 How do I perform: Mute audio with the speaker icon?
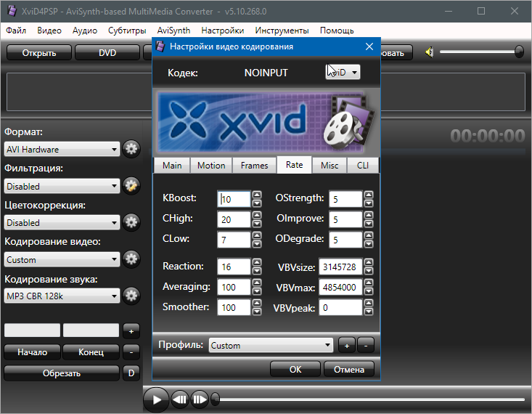click(x=430, y=52)
